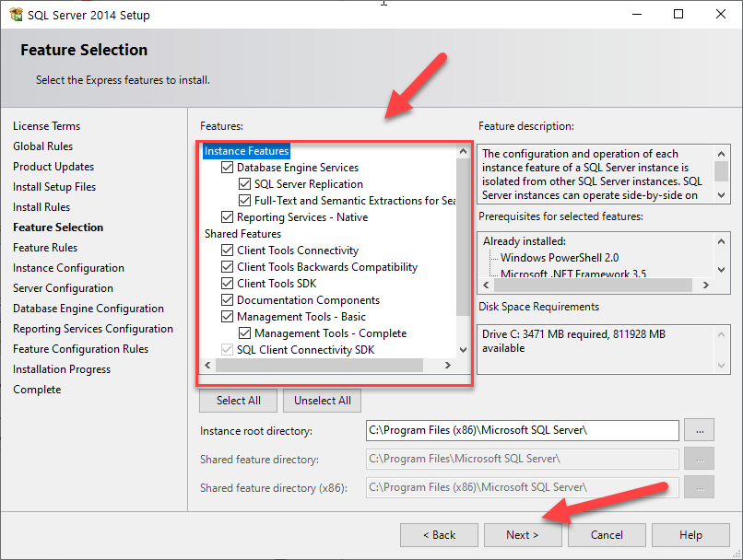Viewport: 743px width, 560px height.
Task: Click prerequisites list down scroll arrow
Action: click(x=721, y=270)
